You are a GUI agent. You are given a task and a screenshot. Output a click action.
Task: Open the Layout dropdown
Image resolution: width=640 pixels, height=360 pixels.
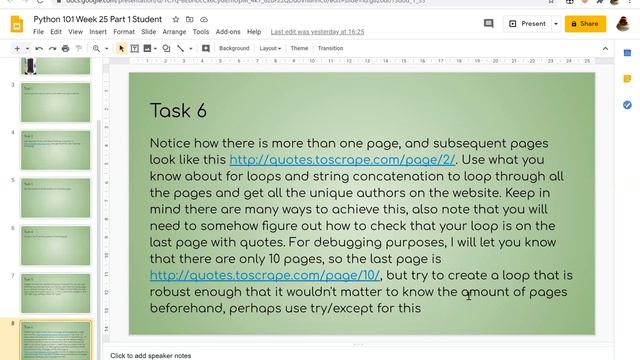[270, 48]
